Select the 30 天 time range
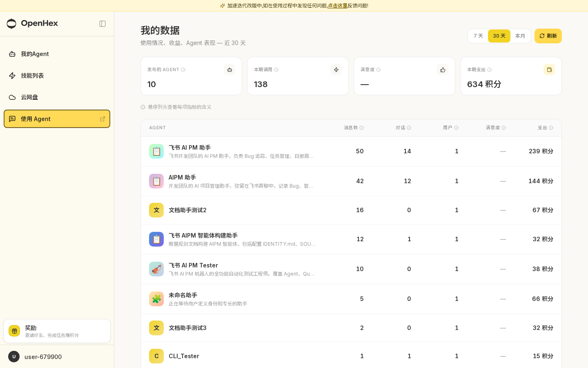The image size is (588, 368). pos(499,36)
